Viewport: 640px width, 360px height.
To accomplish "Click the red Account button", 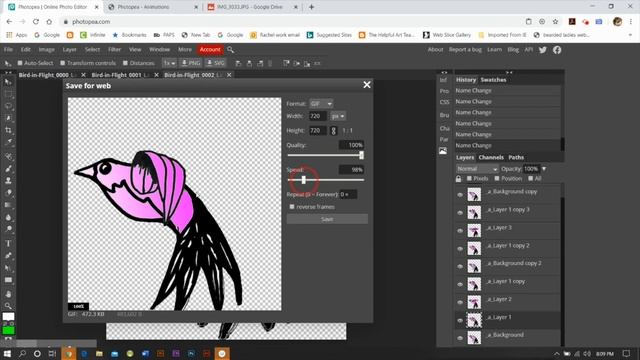I will pyautogui.click(x=210, y=49).
